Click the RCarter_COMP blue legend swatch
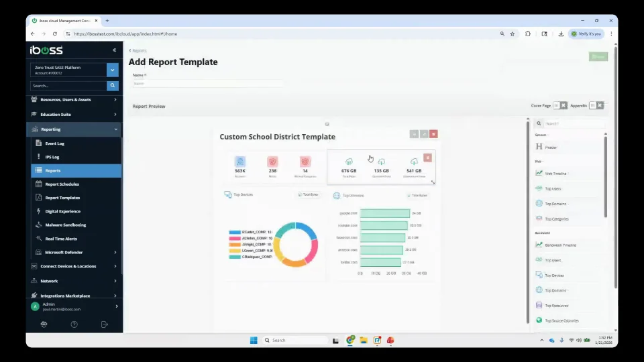This screenshot has height=362, width=644. [235, 233]
